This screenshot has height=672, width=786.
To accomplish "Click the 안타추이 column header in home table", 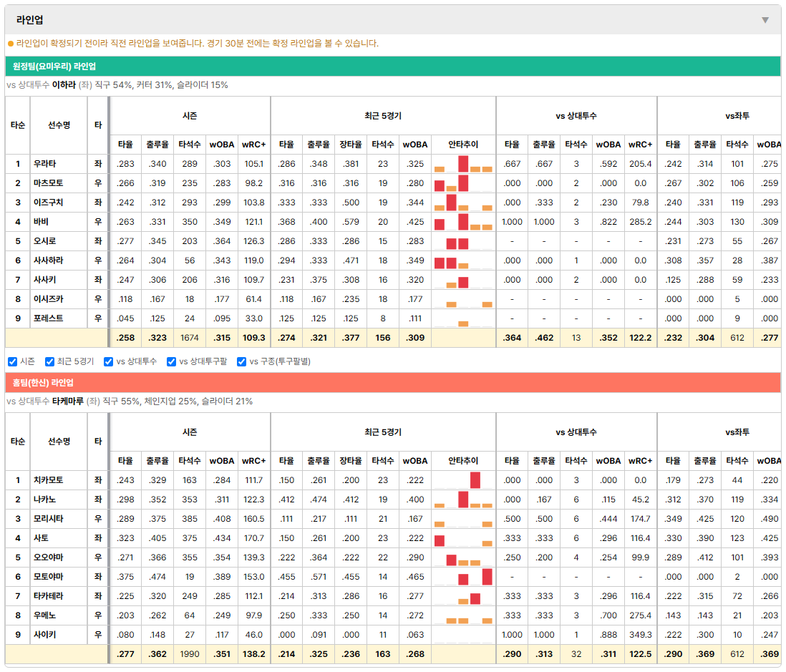I will click(463, 461).
